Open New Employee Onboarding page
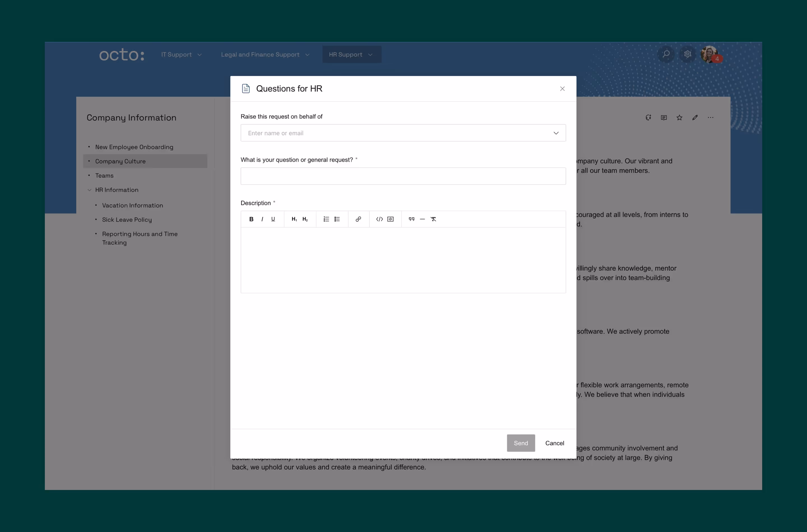 click(x=134, y=147)
